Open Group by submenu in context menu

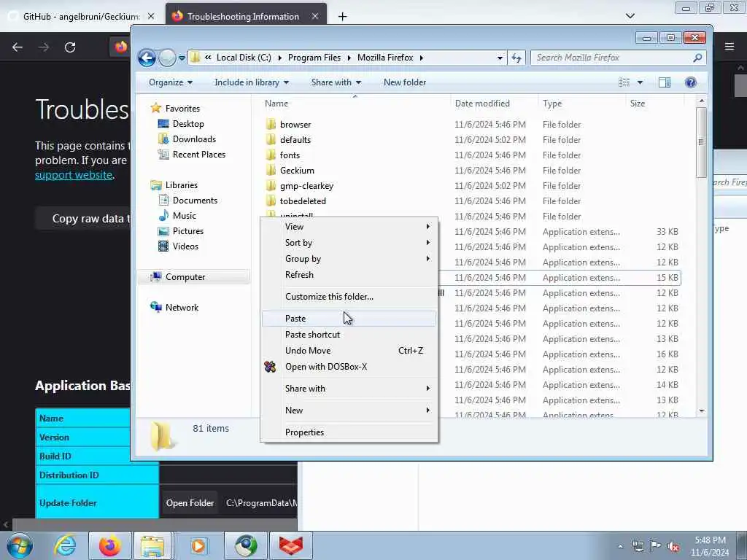349,259
